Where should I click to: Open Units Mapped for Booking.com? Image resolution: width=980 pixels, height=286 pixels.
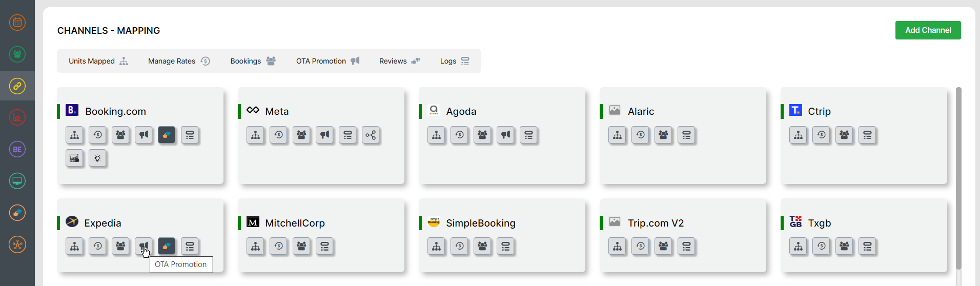(75, 135)
